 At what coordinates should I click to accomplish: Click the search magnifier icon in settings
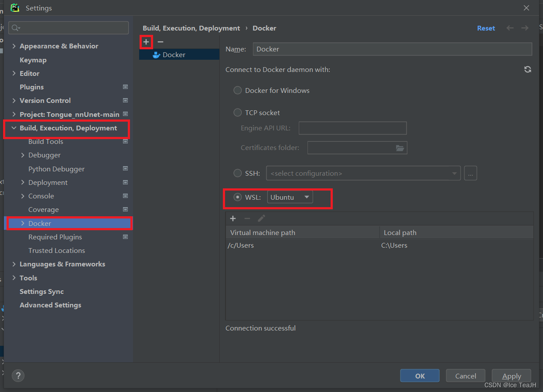pyautogui.click(x=16, y=28)
